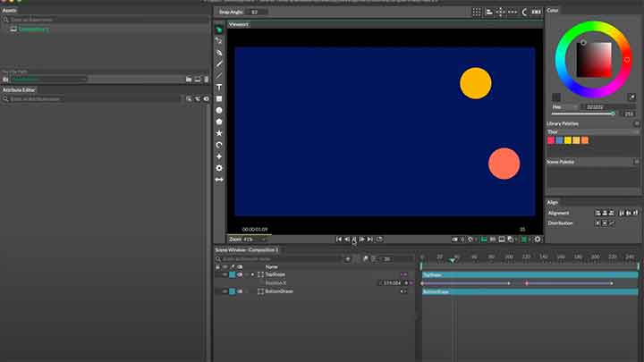Viewport: 644px width, 362px height.
Task: Select the TopShape layer row
Action: [314, 274]
